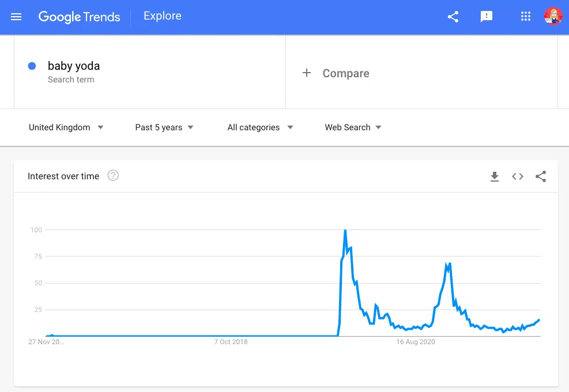Click the chart's highest peak at 100

[345, 231]
